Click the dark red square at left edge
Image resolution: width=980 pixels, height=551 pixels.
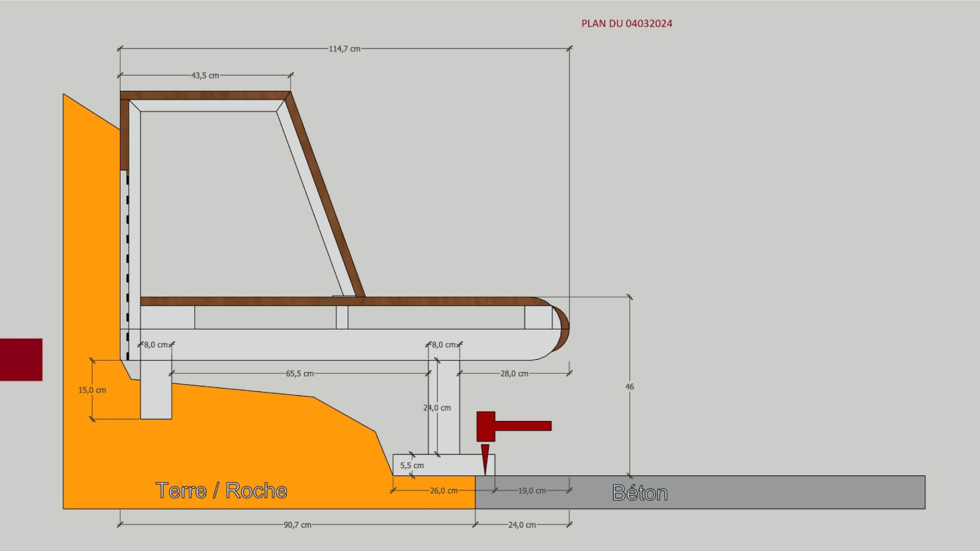click(x=21, y=359)
